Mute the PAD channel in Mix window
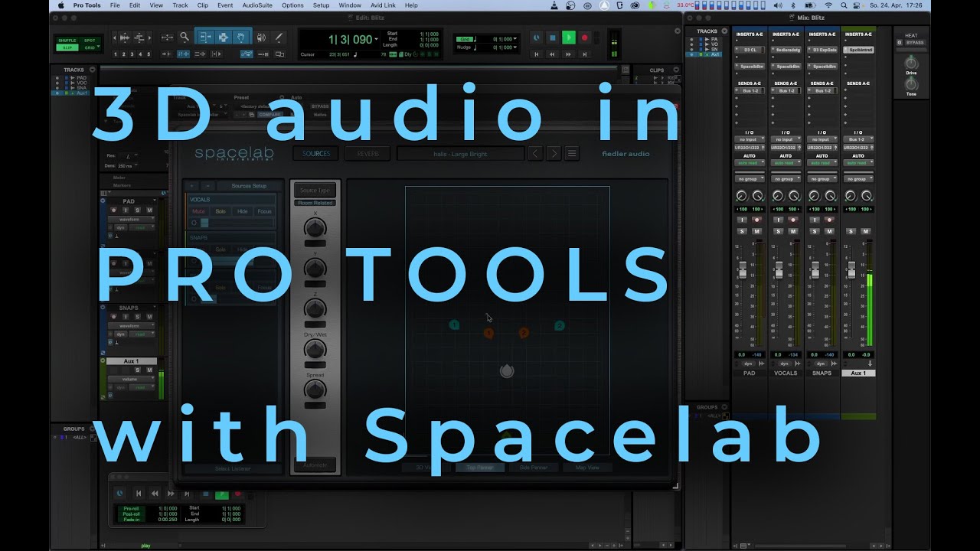The height and width of the screenshot is (551, 980). point(756,231)
